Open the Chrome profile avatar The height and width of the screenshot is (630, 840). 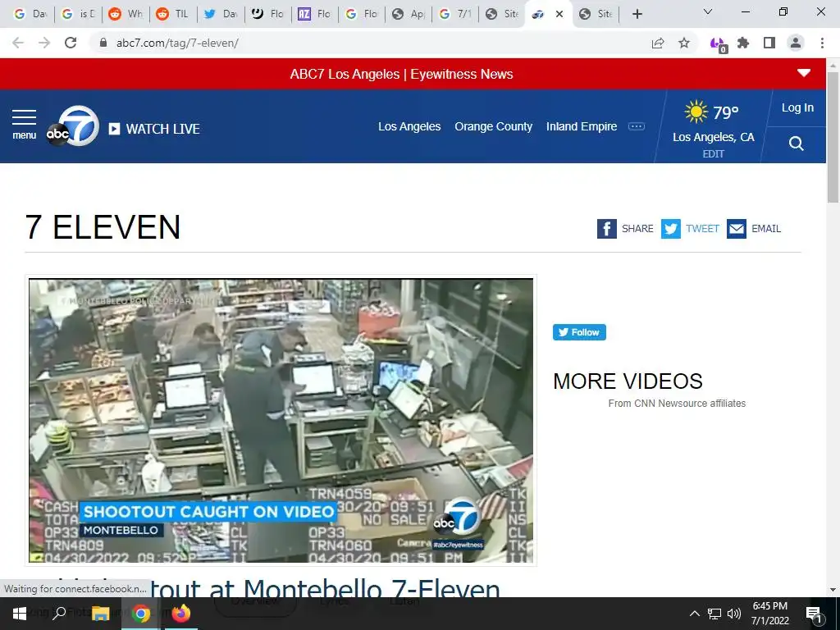(796, 43)
